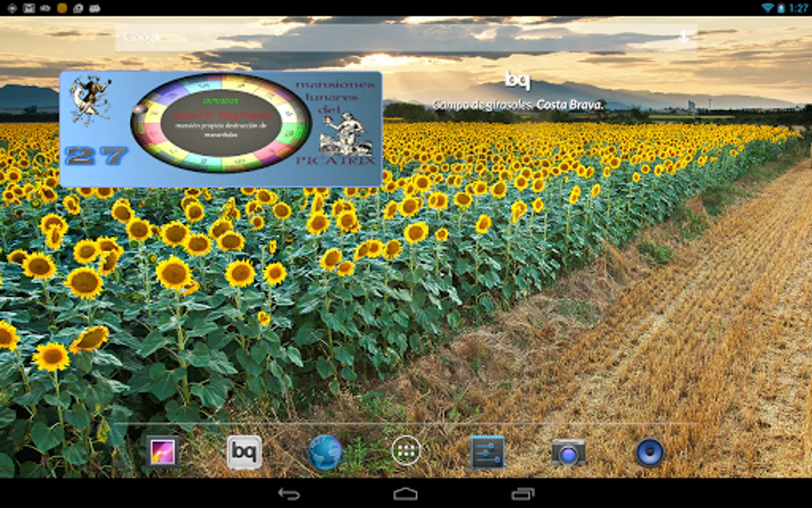Tap the battery indicator at top right

(x=781, y=7)
